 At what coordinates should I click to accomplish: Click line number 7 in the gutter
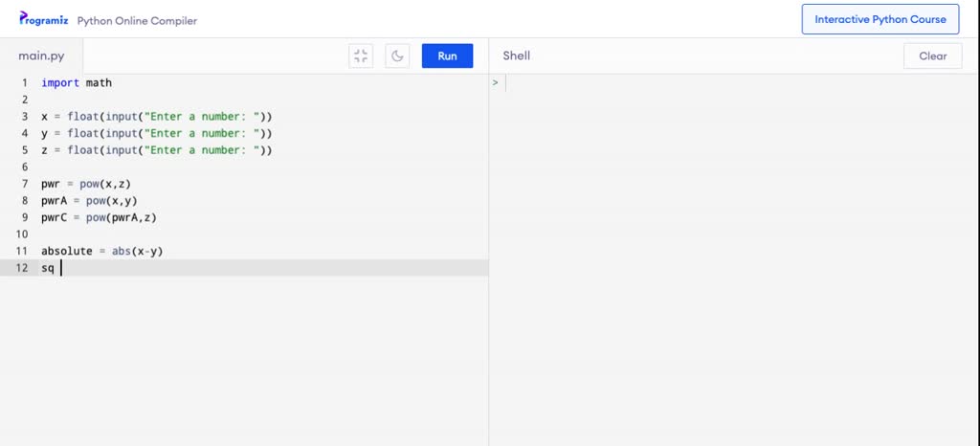click(24, 184)
